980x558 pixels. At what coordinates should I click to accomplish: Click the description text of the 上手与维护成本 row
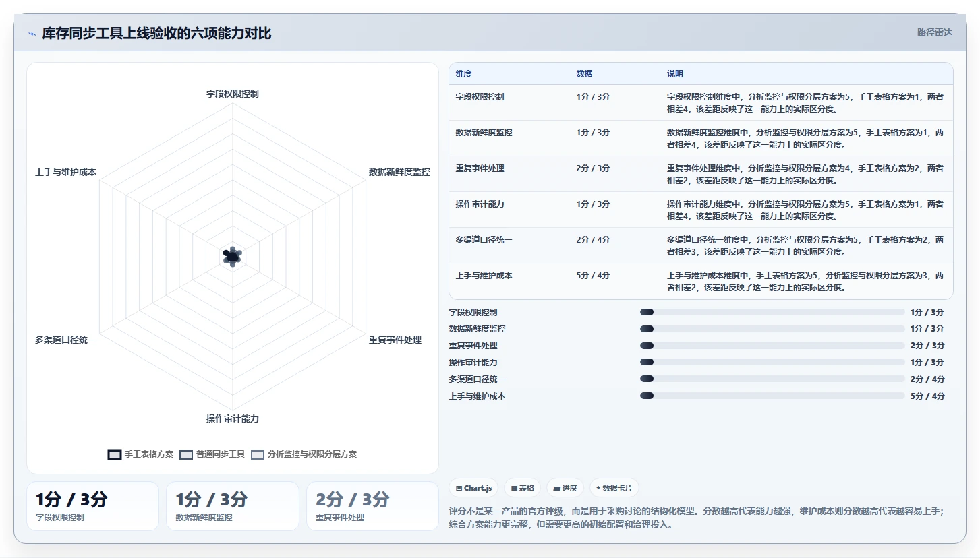[805, 282]
